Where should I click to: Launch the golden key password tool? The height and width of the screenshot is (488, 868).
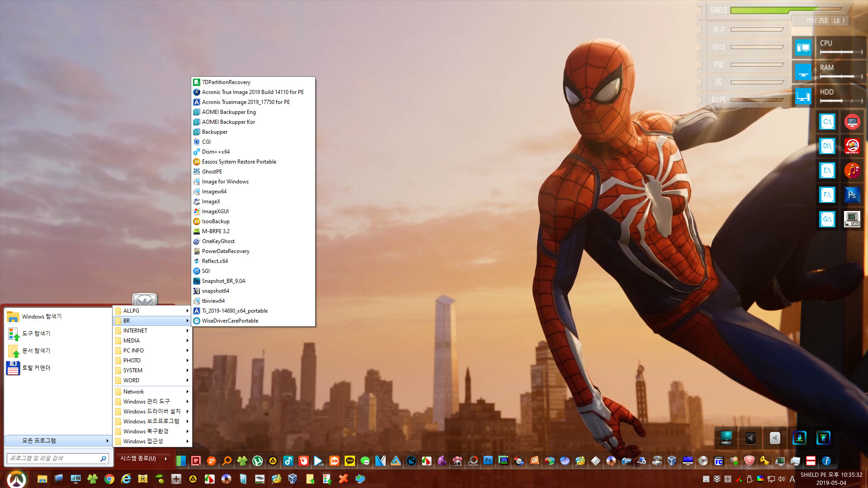(x=764, y=461)
